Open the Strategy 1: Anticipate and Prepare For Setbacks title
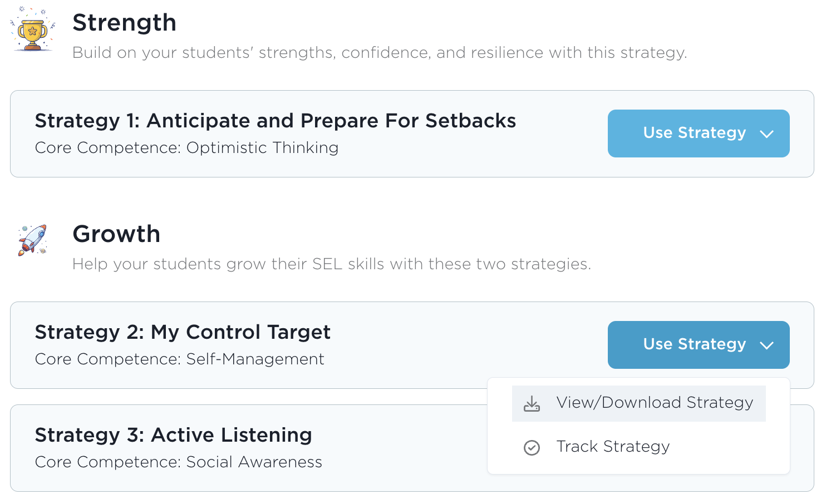The image size is (826, 504). click(x=275, y=121)
